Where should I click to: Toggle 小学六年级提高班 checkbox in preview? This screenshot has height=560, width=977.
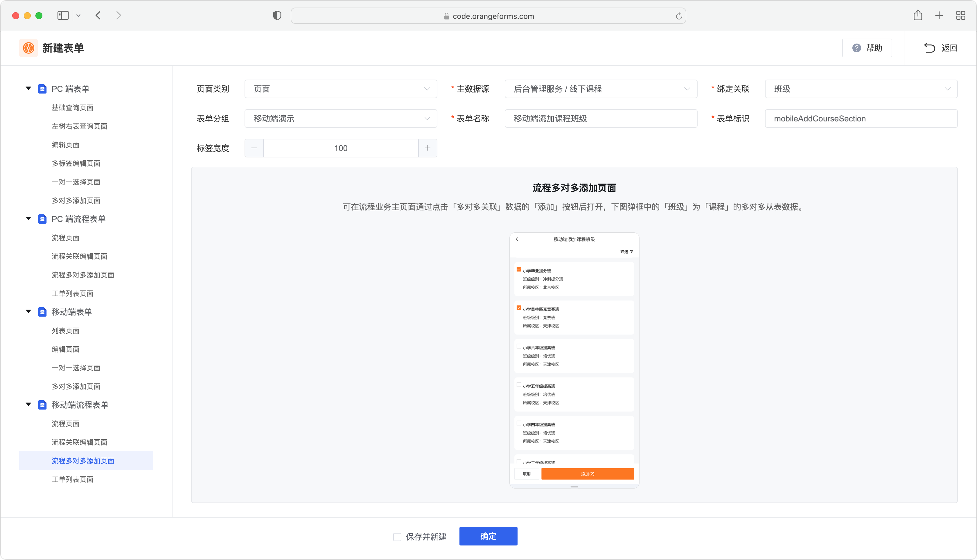519,346
